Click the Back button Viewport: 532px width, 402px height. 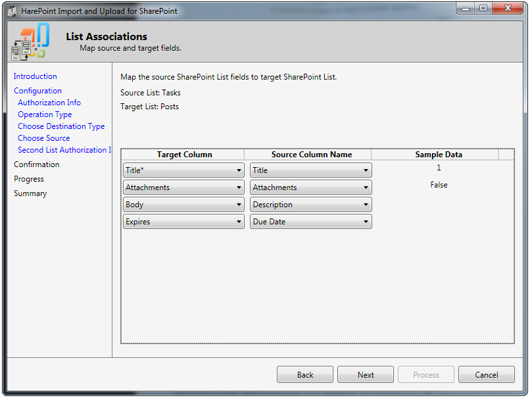click(305, 375)
